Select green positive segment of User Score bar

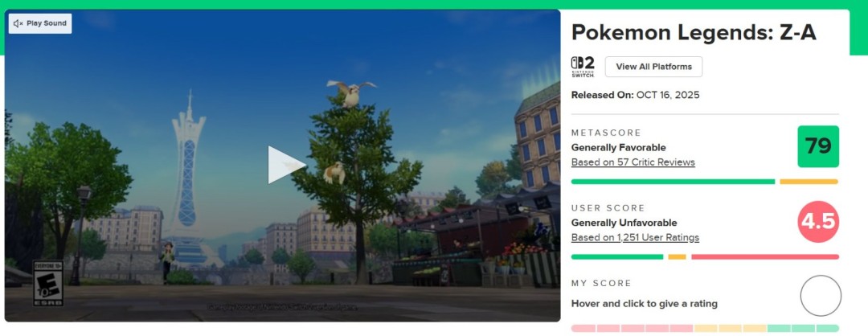coord(617,257)
